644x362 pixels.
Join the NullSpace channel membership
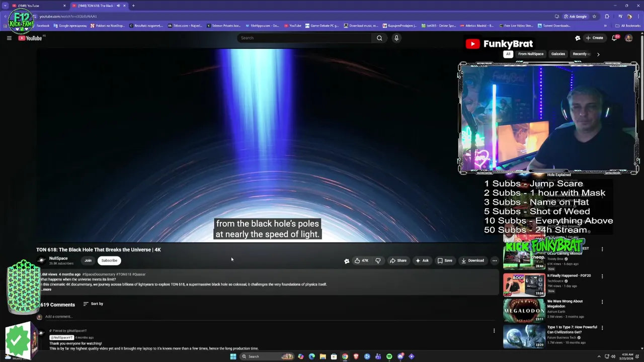tap(88, 260)
